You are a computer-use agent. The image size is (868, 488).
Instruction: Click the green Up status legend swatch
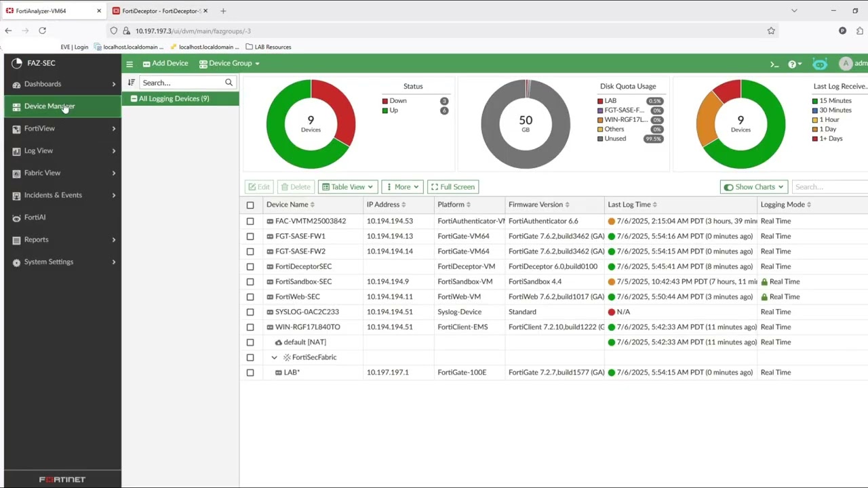click(x=385, y=110)
